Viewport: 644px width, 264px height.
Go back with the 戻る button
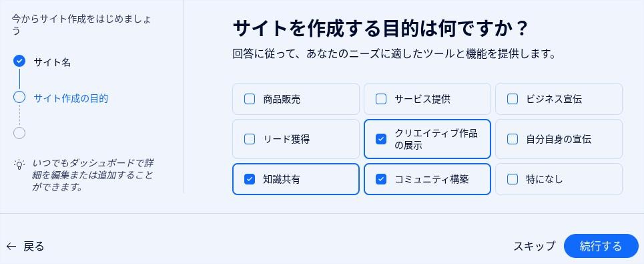tap(25, 247)
